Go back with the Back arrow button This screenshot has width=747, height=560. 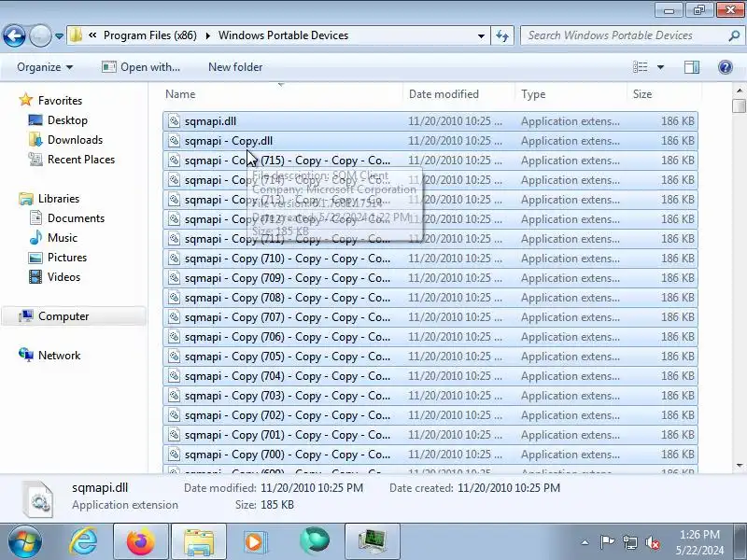click(14, 35)
